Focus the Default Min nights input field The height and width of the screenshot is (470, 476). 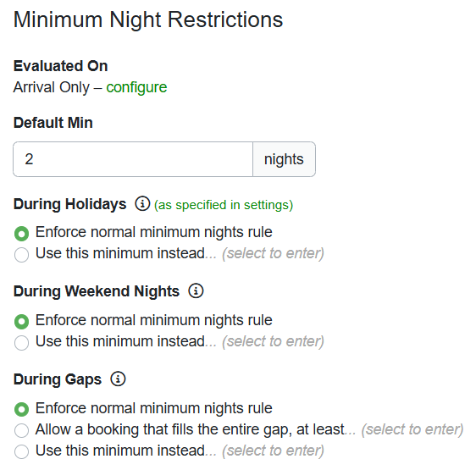[x=133, y=159]
